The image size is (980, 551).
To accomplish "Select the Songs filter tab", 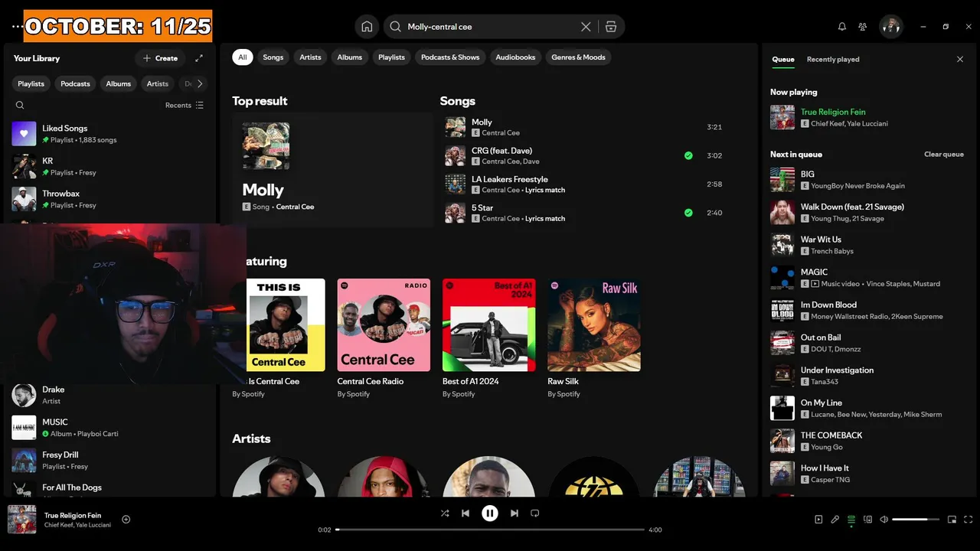I will (x=273, y=57).
